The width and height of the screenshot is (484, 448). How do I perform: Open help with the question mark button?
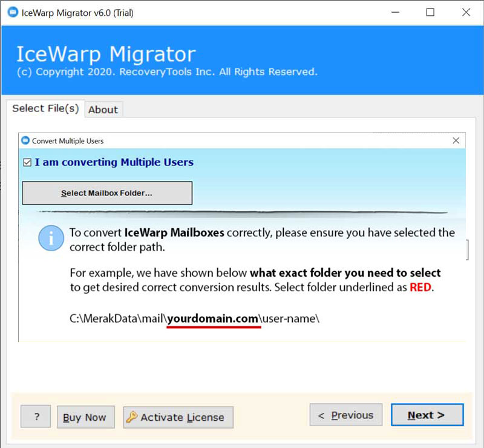click(x=36, y=417)
